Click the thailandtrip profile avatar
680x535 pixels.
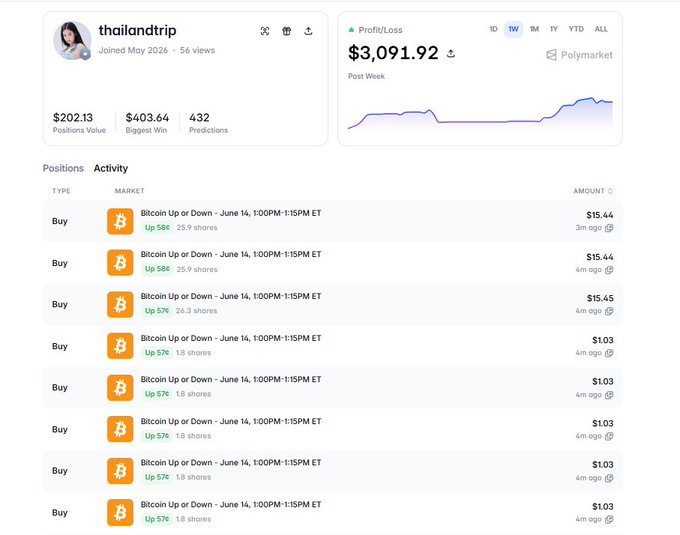click(x=72, y=40)
